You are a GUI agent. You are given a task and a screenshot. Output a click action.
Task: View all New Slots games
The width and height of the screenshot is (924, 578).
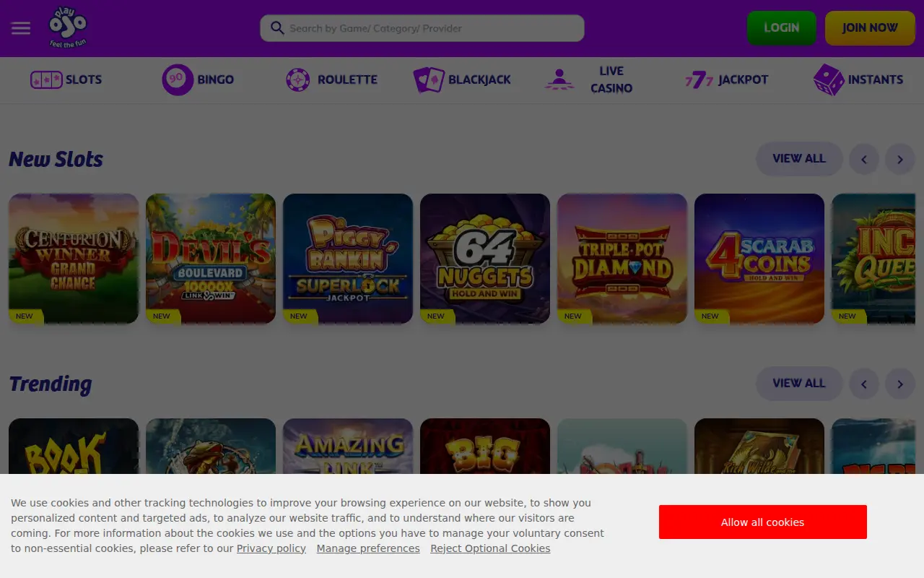[799, 159]
